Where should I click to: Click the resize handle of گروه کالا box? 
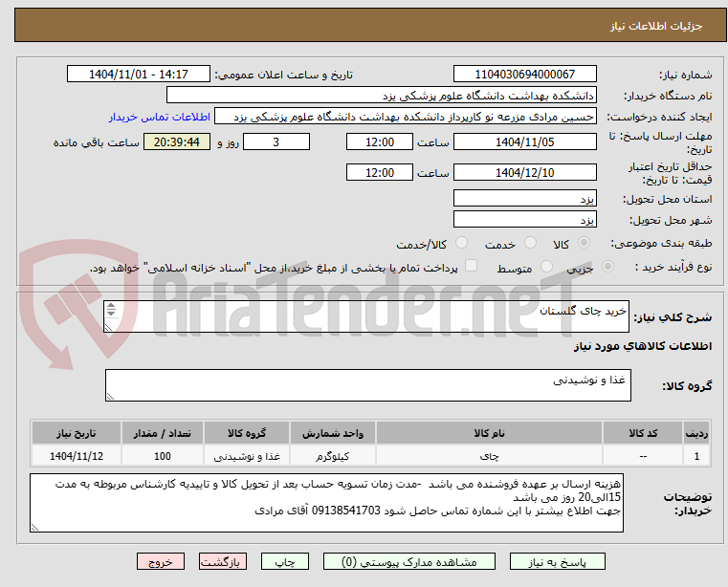click(110, 396)
